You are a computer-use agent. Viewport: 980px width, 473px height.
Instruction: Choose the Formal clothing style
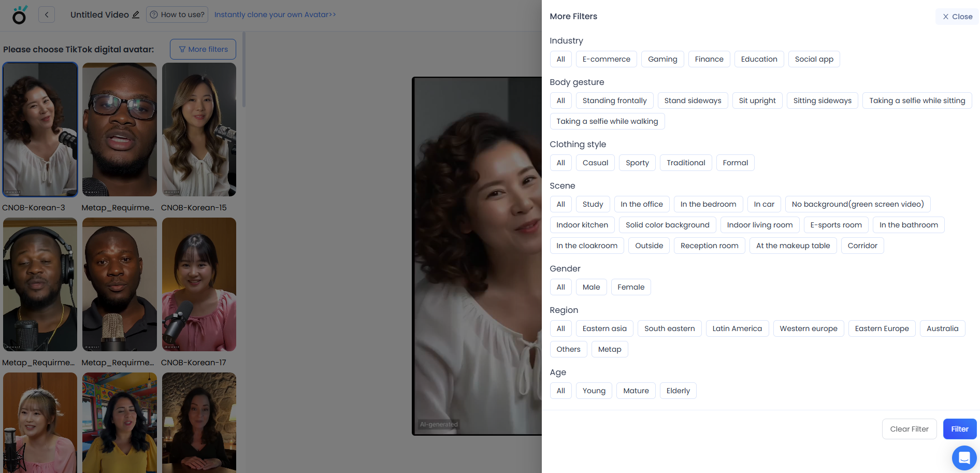pyautogui.click(x=735, y=163)
